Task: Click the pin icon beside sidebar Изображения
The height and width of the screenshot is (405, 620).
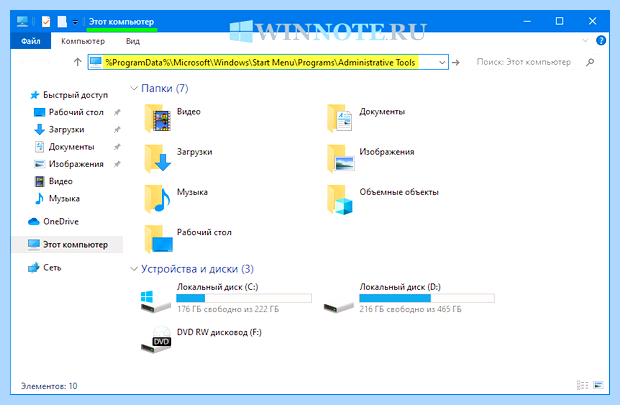Action: pyautogui.click(x=117, y=164)
